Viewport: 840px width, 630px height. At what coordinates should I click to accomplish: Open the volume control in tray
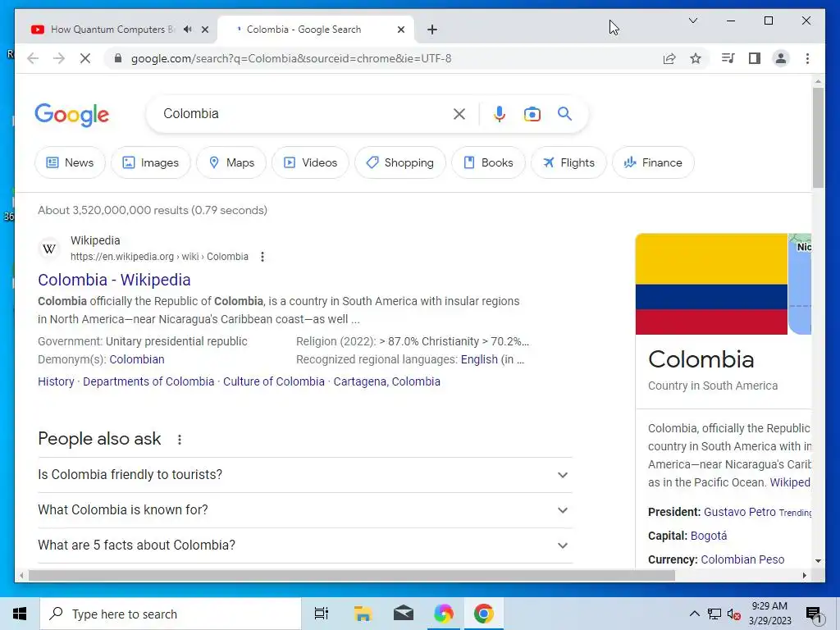733,614
